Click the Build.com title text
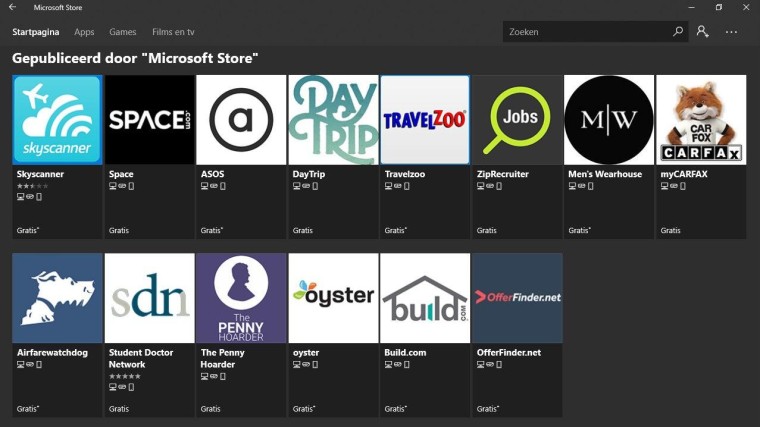The height and width of the screenshot is (427, 760). pos(405,352)
